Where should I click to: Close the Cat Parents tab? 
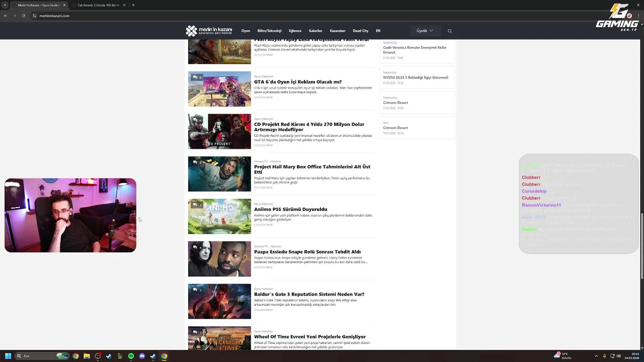(x=124, y=5)
